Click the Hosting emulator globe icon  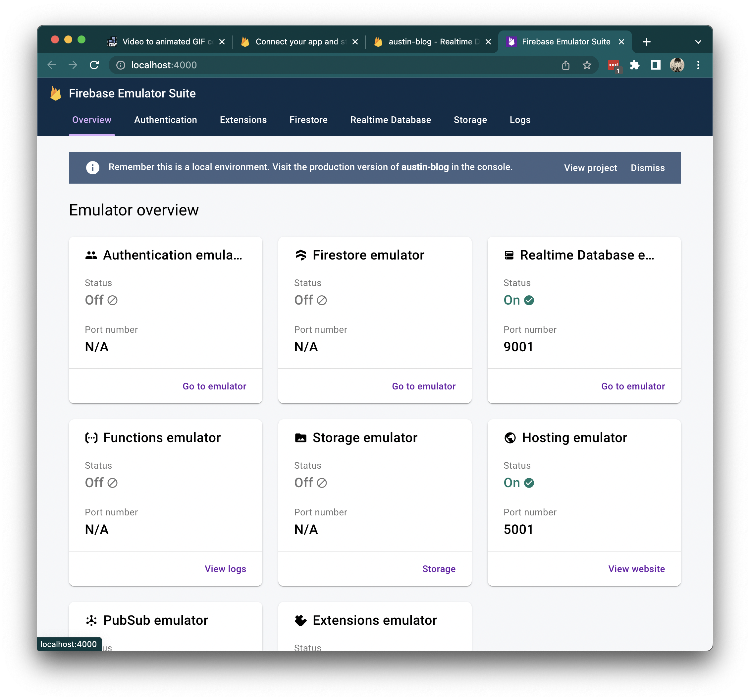510,438
